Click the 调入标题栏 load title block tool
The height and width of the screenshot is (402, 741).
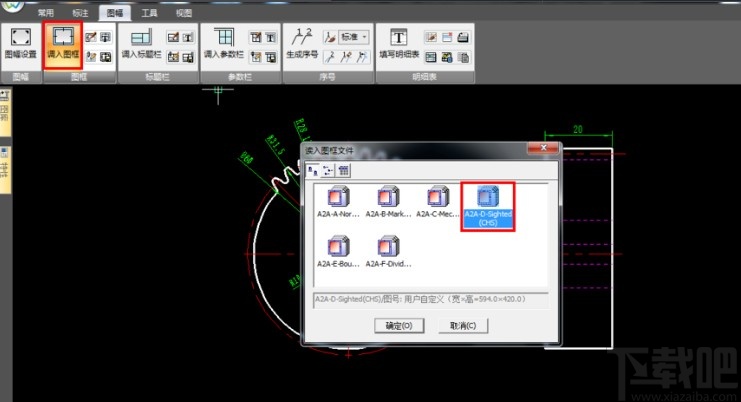coord(141,43)
